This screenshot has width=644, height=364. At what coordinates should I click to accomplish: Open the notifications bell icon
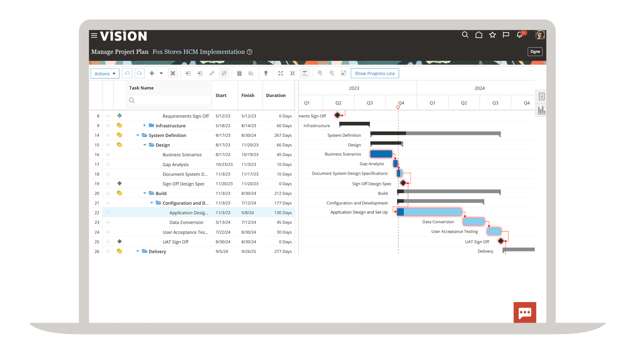click(x=520, y=35)
